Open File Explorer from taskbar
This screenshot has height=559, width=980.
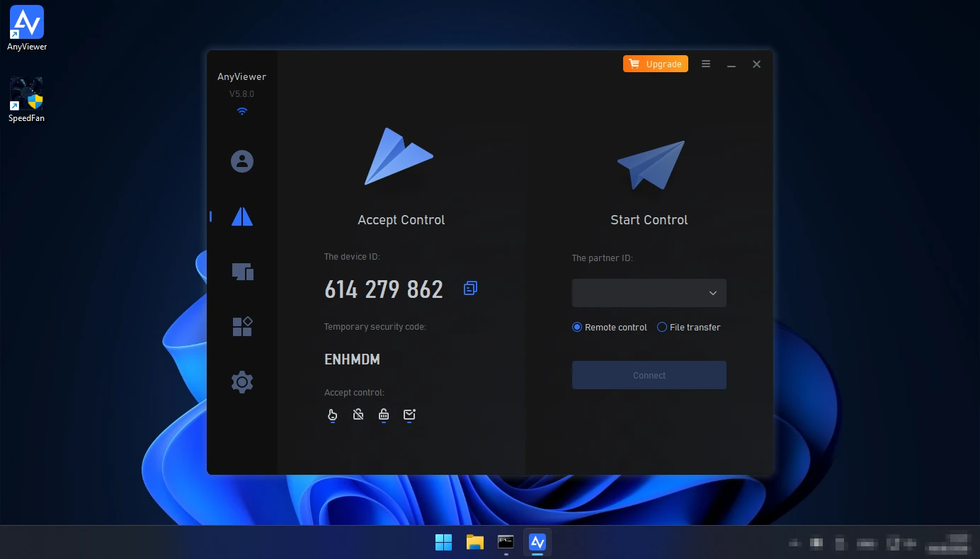pos(475,543)
